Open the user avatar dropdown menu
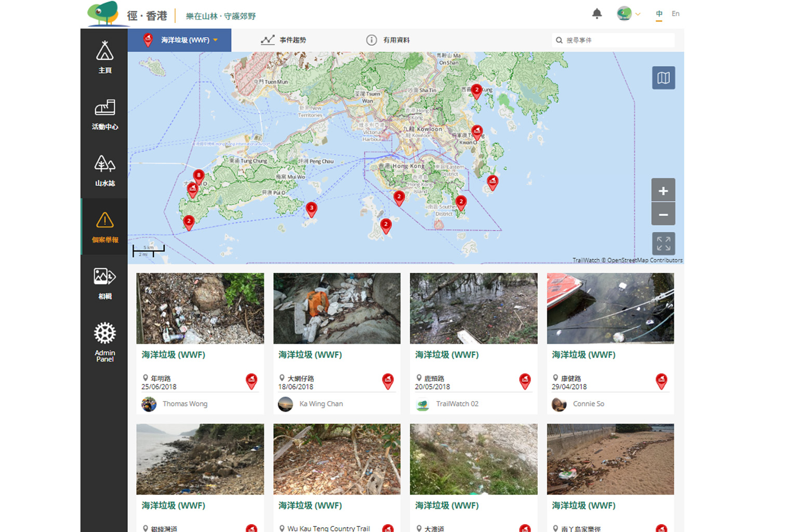The image size is (798, 532). coord(629,14)
